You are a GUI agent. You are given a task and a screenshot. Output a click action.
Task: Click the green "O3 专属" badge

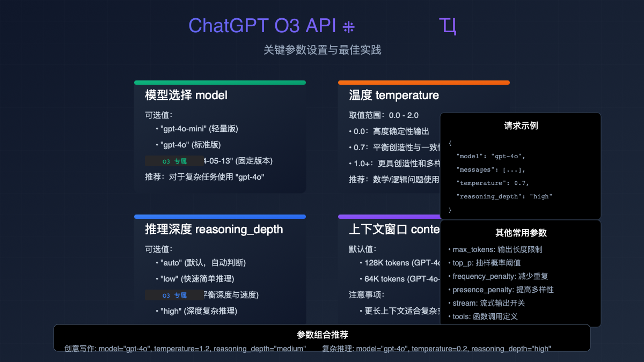(x=174, y=161)
